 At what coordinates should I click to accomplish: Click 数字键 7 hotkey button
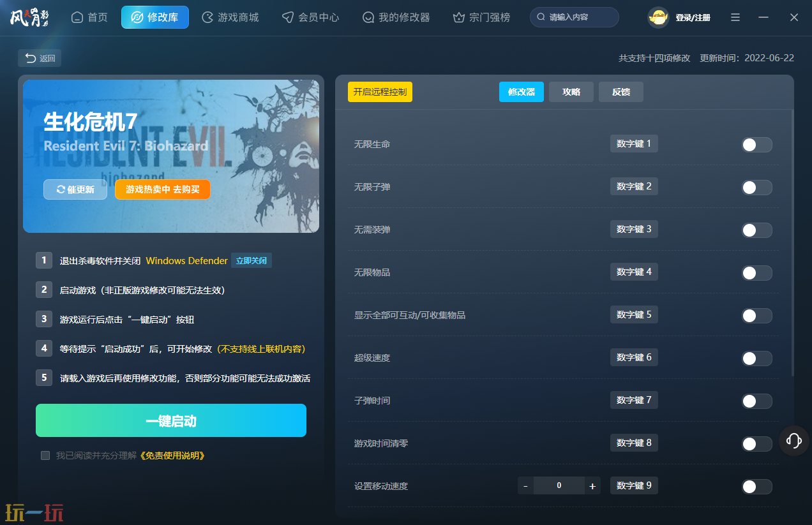point(634,400)
